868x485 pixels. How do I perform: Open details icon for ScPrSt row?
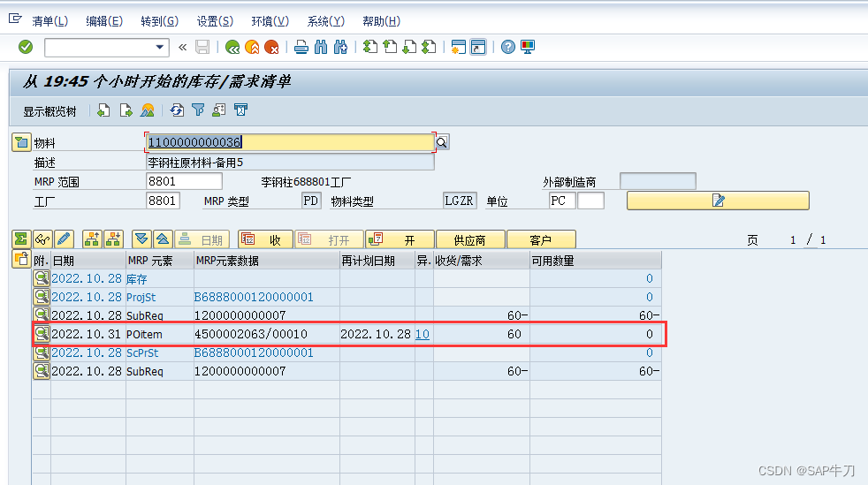coord(42,352)
